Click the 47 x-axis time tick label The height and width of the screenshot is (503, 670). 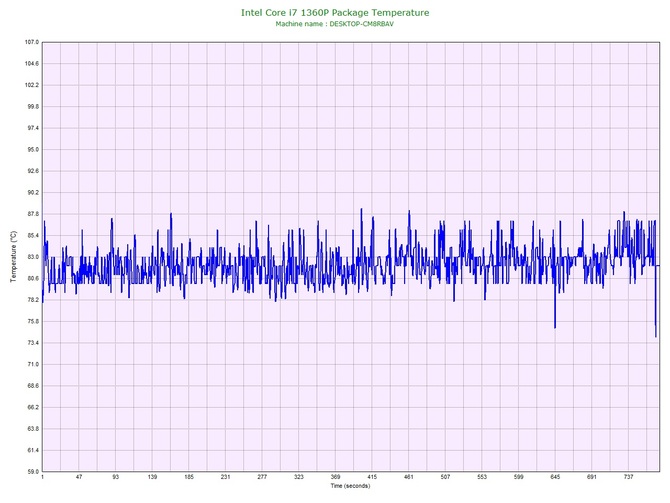(x=79, y=477)
